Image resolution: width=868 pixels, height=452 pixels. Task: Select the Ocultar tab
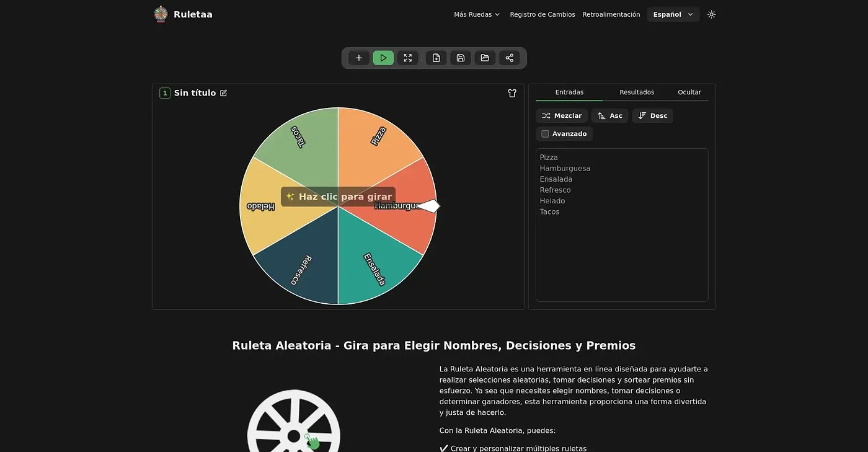tap(689, 92)
